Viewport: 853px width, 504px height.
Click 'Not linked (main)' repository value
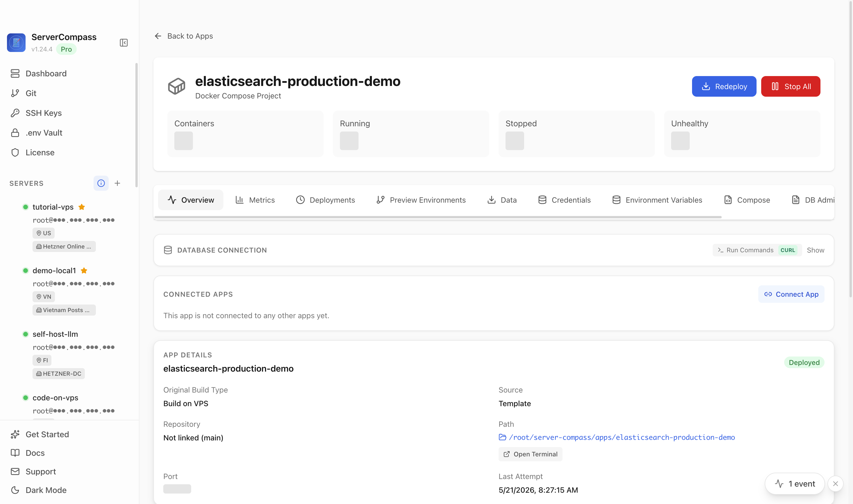pyautogui.click(x=193, y=438)
